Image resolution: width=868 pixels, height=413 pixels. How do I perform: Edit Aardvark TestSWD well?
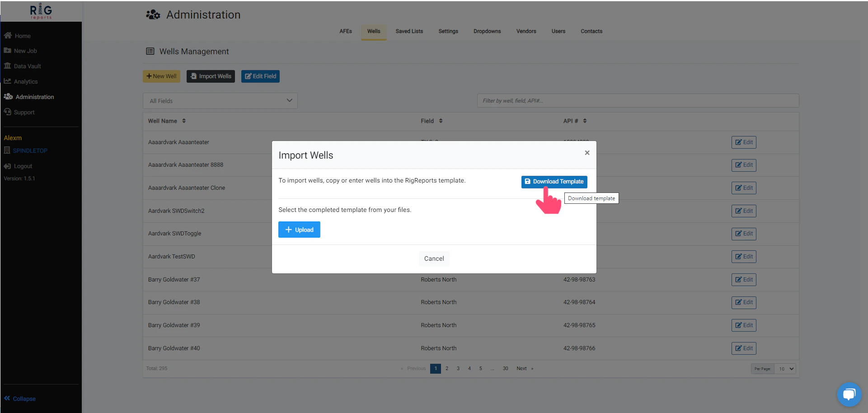[x=744, y=257]
